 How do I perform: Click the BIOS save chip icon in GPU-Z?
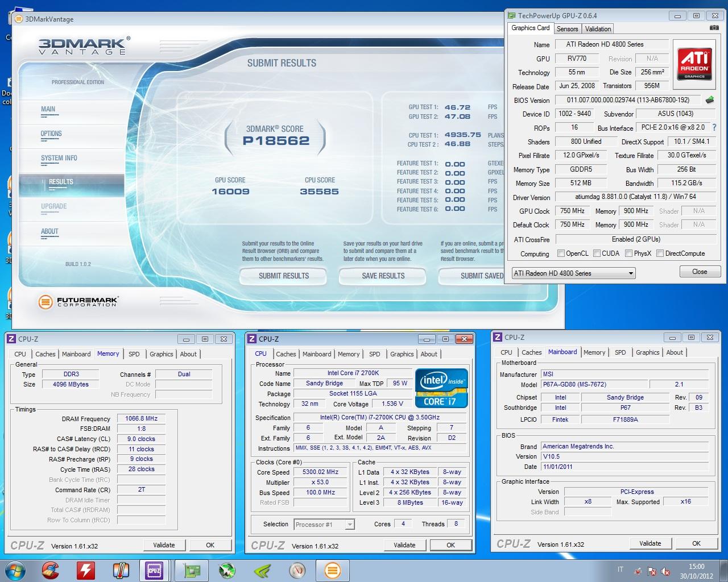click(x=710, y=100)
